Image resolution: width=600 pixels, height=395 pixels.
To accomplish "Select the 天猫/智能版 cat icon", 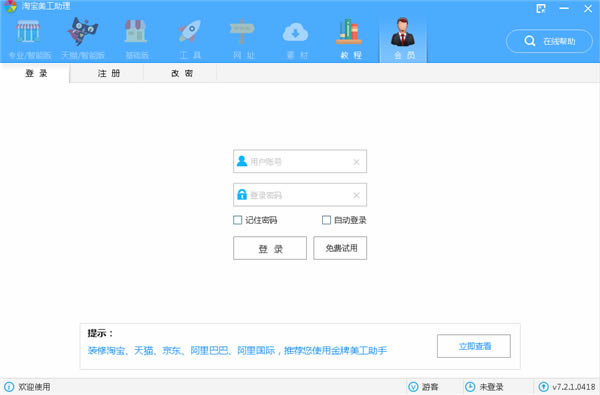I will coord(82,32).
